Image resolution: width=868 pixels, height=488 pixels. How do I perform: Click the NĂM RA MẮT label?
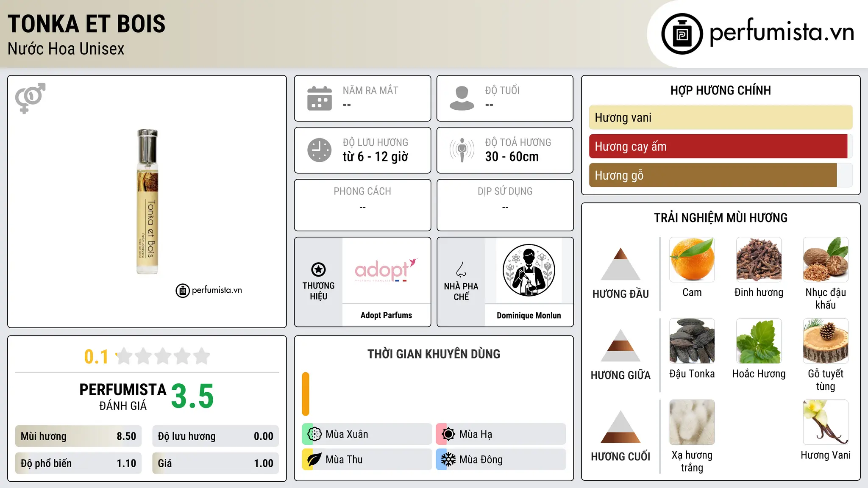[370, 90]
